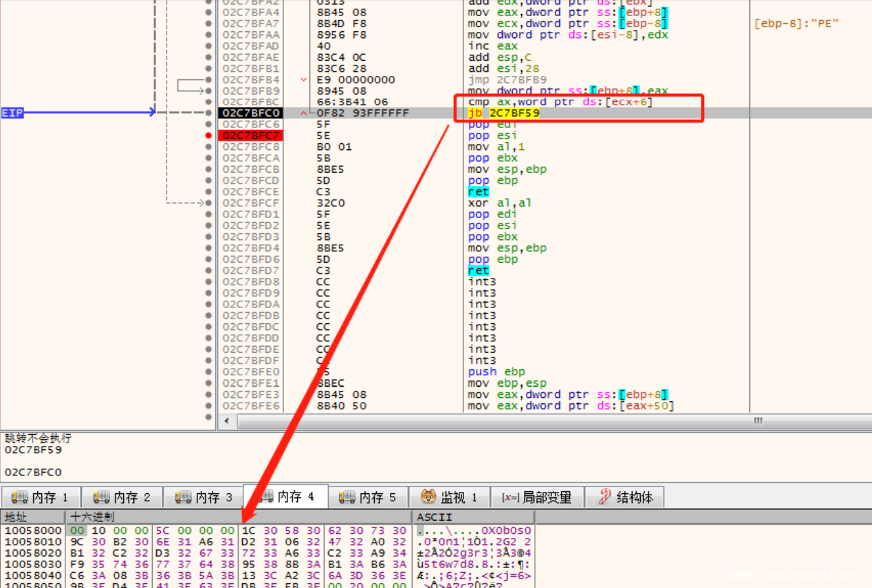Image resolution: width=872 pixels, height=588 pixels.
Task: Toggle breakpoint bullet next to address 02C7BFCF
Action: (209, 203)
